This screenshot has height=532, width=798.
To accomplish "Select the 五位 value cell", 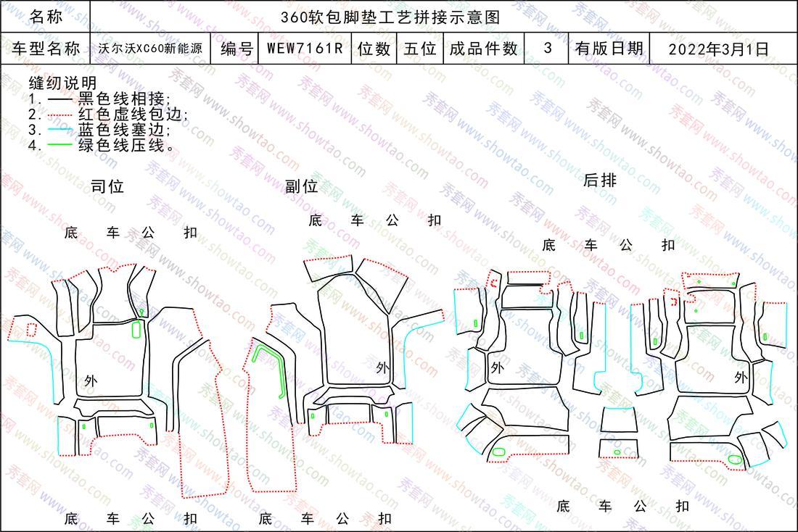I will [420, 49].
